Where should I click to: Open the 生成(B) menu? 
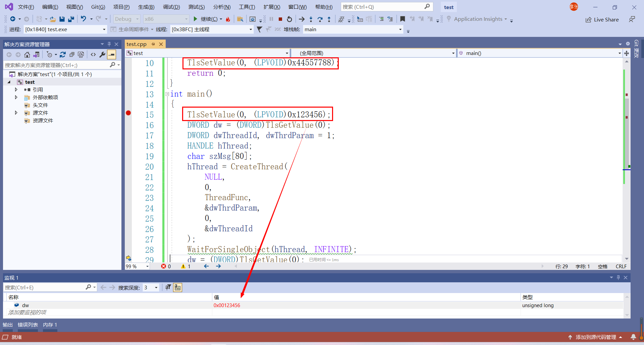[x=146, y=7]
